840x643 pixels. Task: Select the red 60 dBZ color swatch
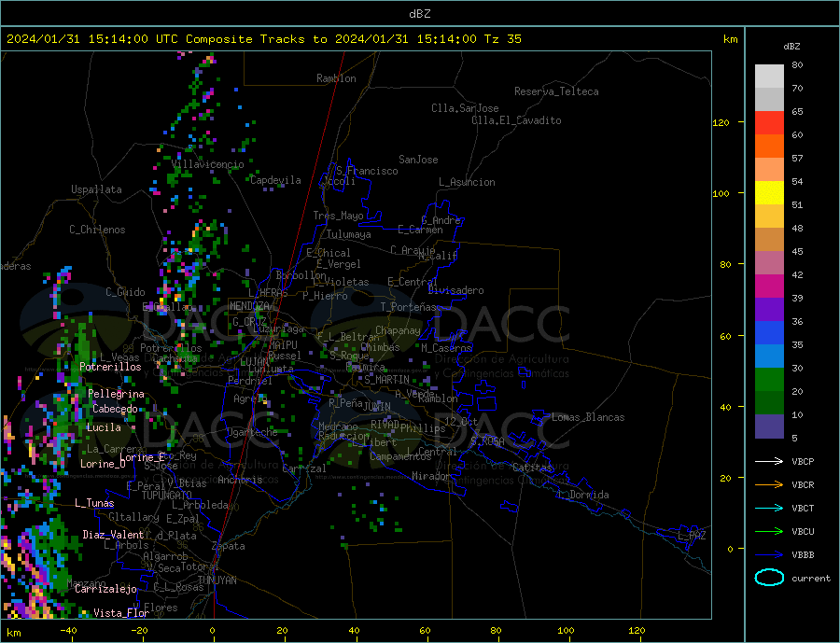[769, 122]
